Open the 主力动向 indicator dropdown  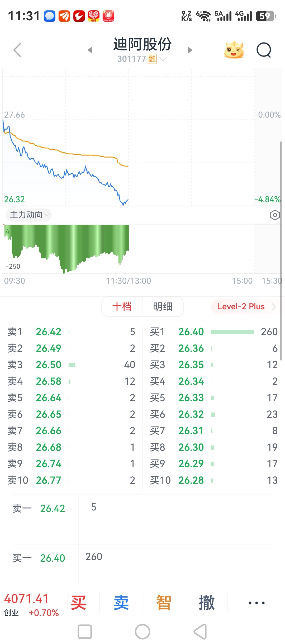point(29,215)
